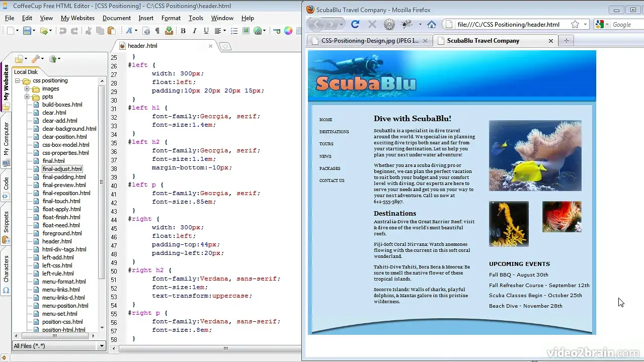Click the Redo arrow icon
This screenshot has width=644, height=362.
tap(74, 31)
